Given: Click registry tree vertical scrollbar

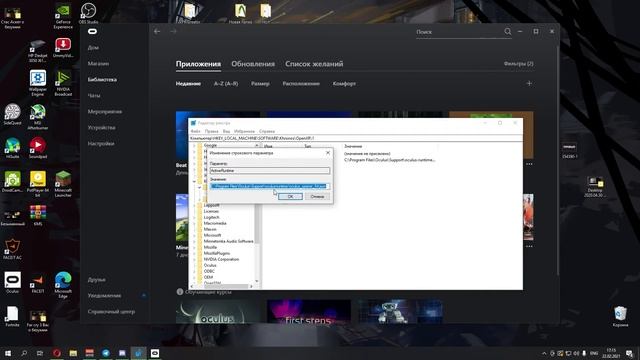Looking at the screenshot, I should [257, 213].
